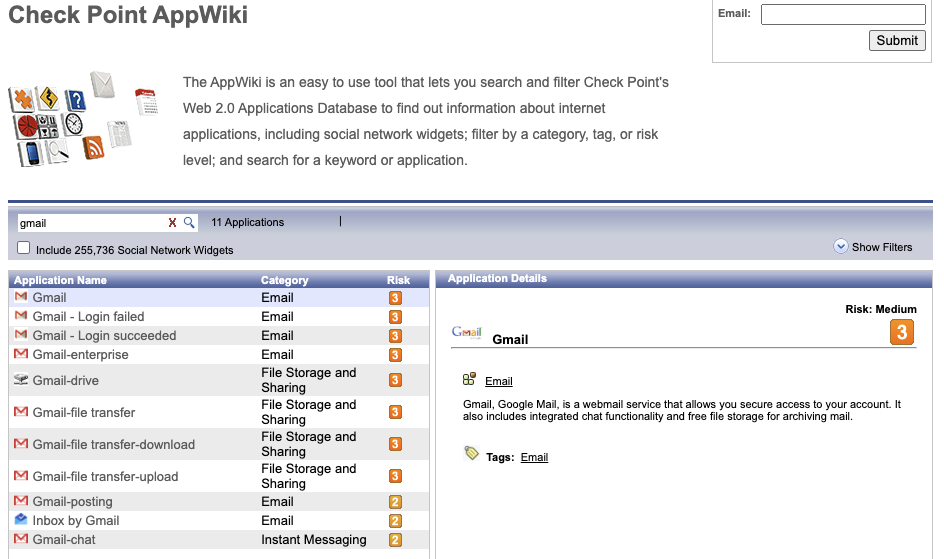
Task: Click the Check Point AppWiki heading
Action: tap(128, 14)
